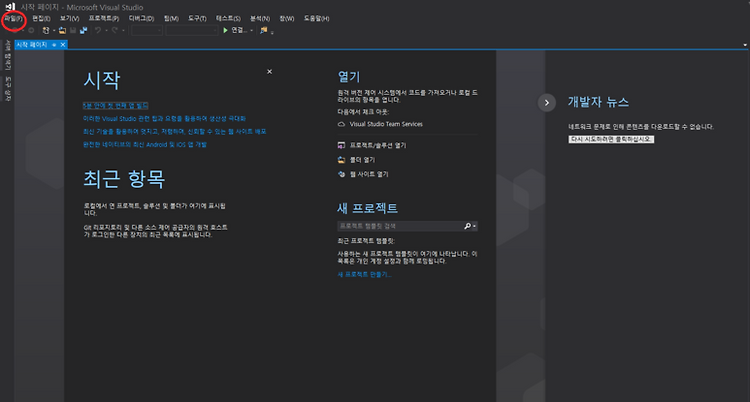
Task: Click 웹 사이트 열기
Action: (369, 174)
